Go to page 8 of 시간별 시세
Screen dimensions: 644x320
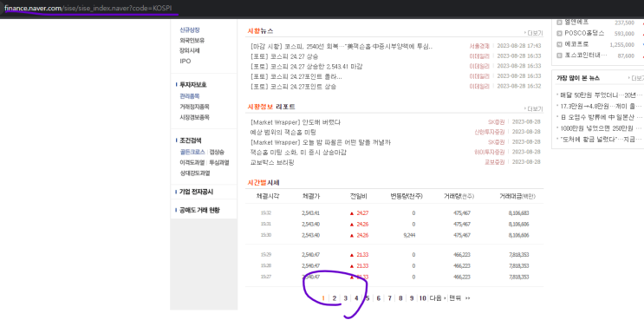click(x=400, y=298)
